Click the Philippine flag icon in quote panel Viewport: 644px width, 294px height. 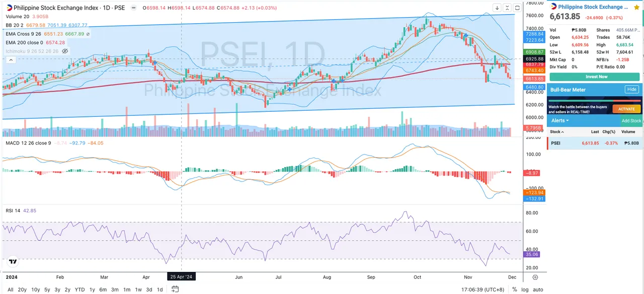pos(554,7)
